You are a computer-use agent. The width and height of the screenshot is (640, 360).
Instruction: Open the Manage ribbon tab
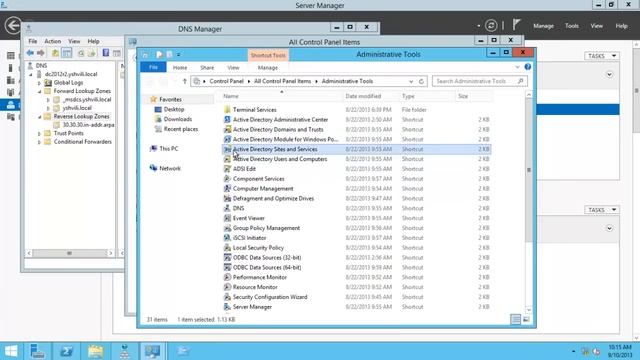pos(268,68)
